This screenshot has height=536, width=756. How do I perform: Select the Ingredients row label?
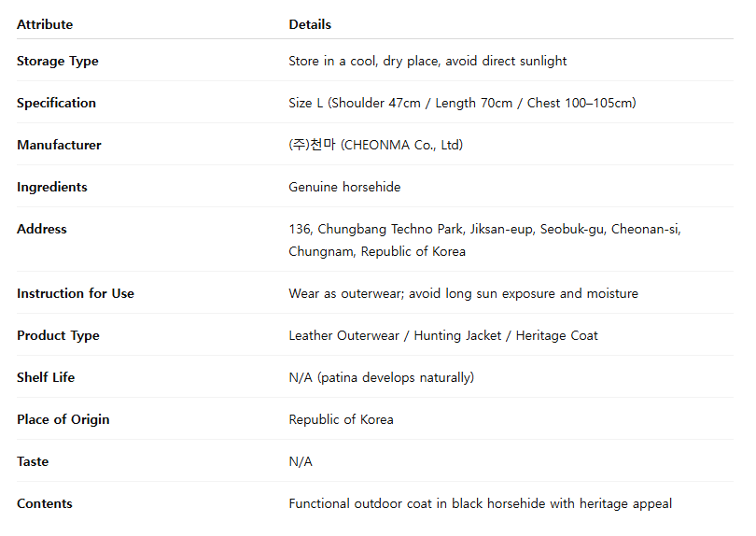tap(52, 187)
